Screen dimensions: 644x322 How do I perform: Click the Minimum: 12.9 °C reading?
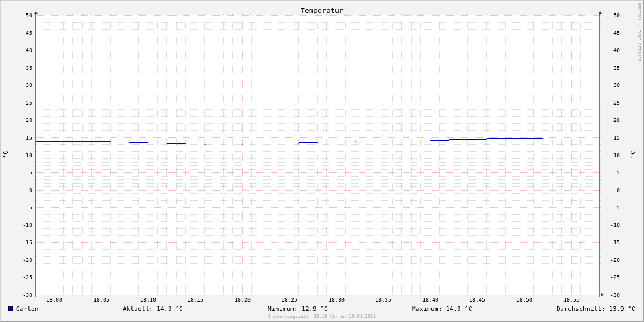298,309
